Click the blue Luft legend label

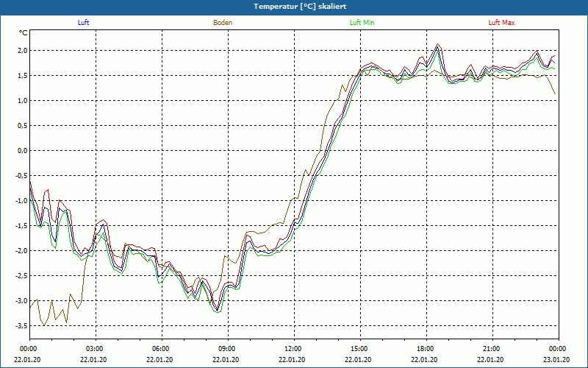pyautogui.click(x=83, y=23)
